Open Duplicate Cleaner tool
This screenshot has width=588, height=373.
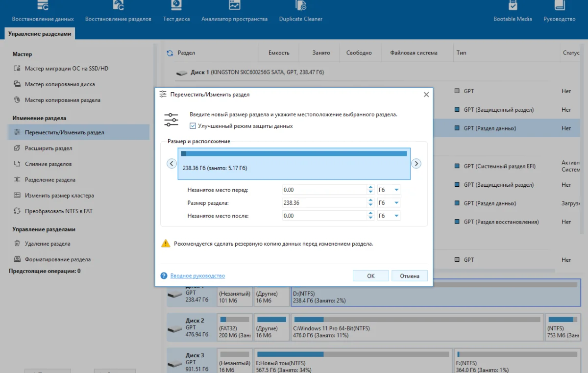pyautogui.click(x=300, y=12)
